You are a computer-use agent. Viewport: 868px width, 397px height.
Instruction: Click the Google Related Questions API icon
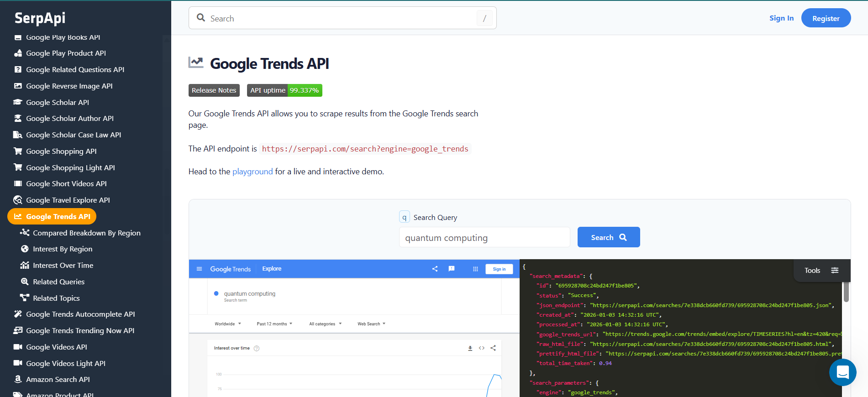click(x=18, y=70)
